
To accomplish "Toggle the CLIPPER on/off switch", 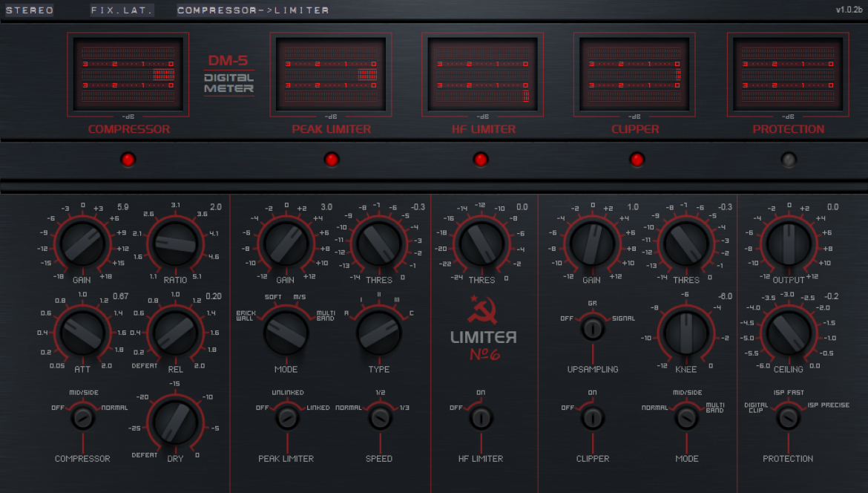I will point(592,418).
